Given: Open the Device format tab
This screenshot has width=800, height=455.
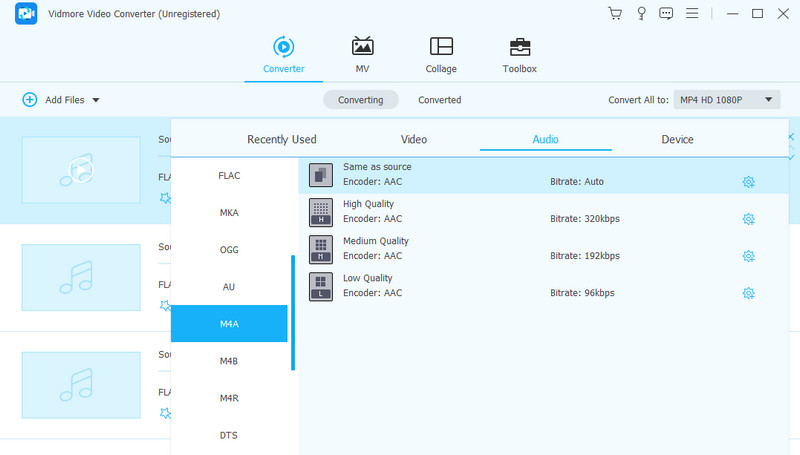Looking at the screenshot, I should pos(677,139).
